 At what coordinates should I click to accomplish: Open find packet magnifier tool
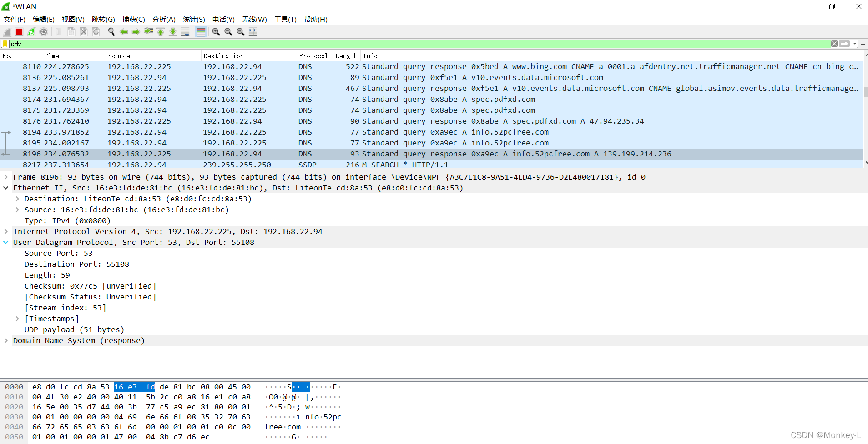click(111, 32)
